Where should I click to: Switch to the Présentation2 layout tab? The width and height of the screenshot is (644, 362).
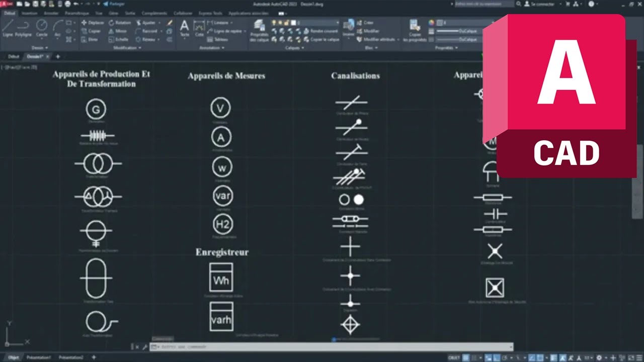click(71, 357)
